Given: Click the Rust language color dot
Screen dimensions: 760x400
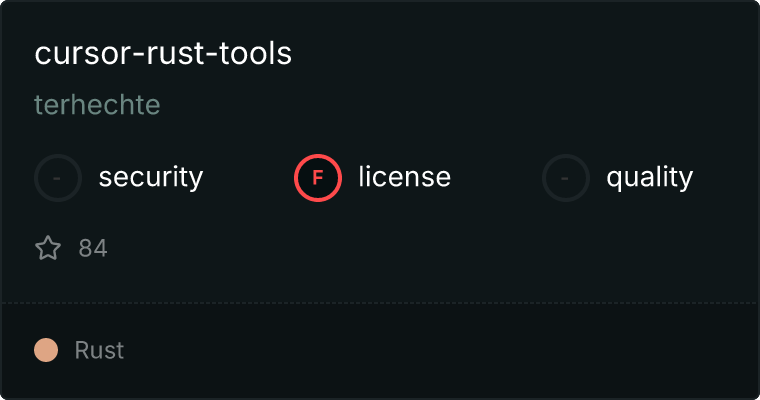Looking at the screenshot, I should pyautogui.click(x=46, y=350).
